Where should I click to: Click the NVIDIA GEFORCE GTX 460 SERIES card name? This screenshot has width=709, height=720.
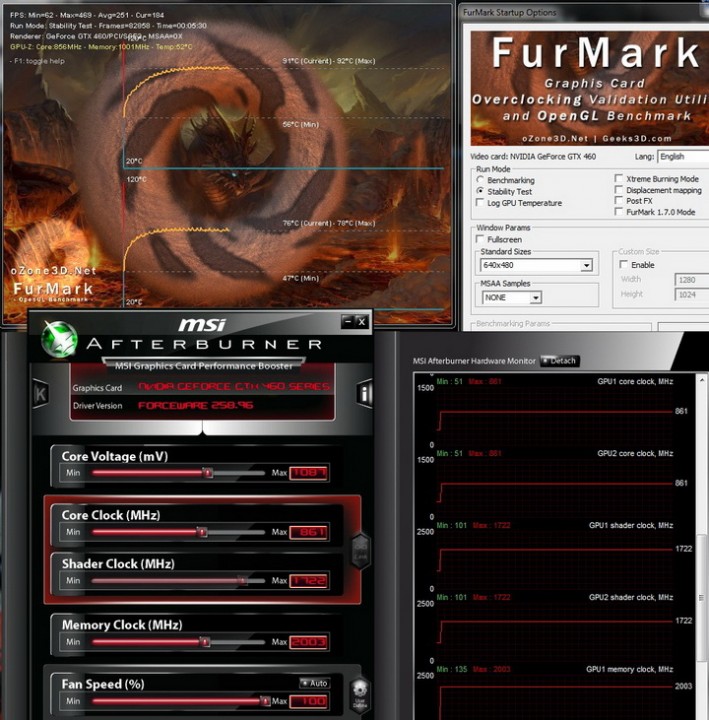[234, 387]
